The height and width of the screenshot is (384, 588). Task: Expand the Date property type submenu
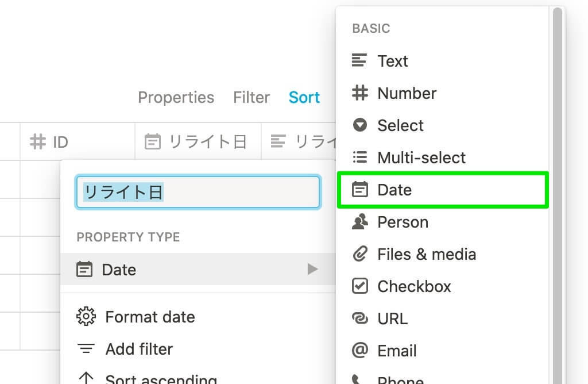198,269
